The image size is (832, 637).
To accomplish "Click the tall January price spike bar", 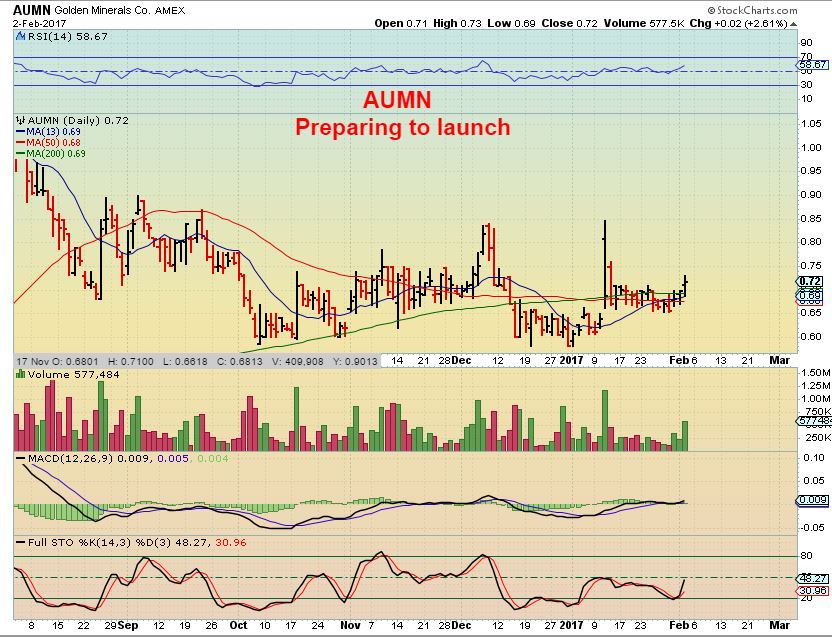I will tap(605, 264).
